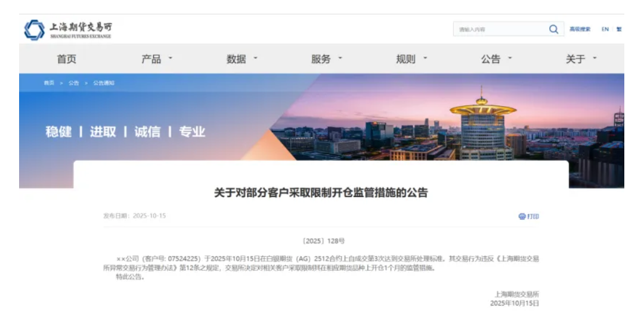Image resolution: width=644 pixels, height=318 pixels.
Task: Click the printer icon beside 打印
Action: (x=522, y=216)
